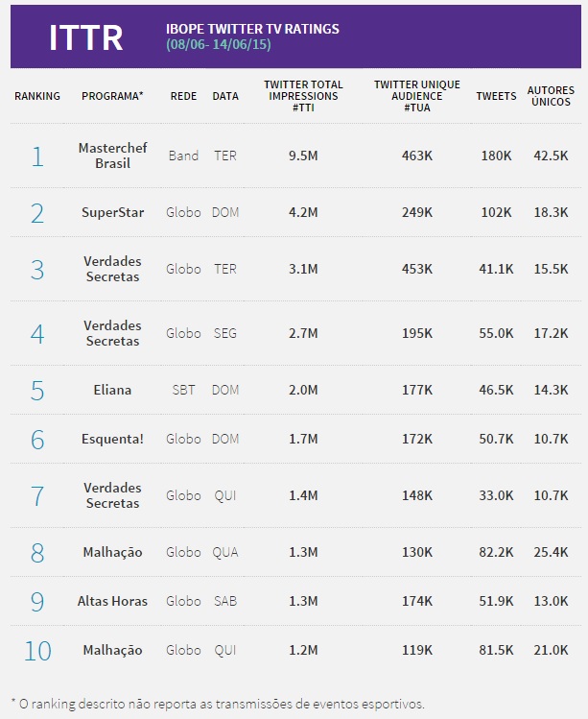Click the AUTORES UNICOS column header
Viewport: 588px width, 719px height.
pos(551,96)
